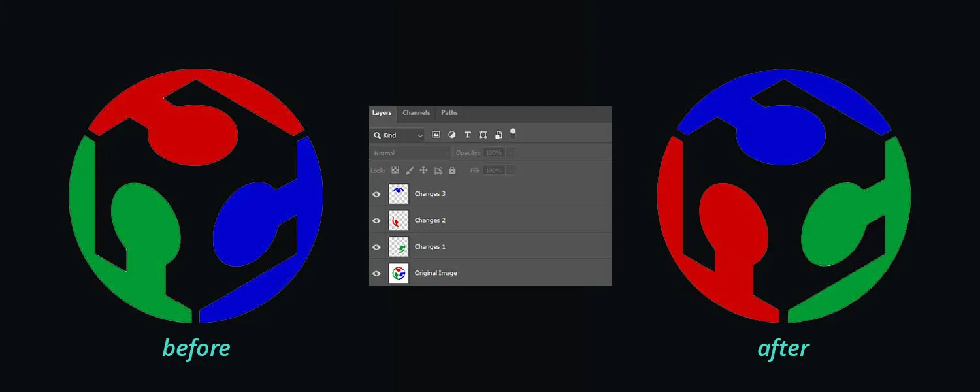Select the smart objects filter icon

498,135
